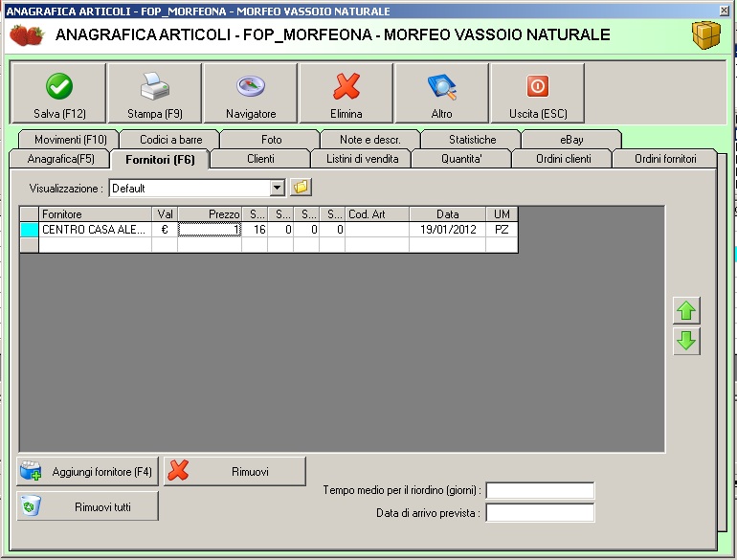Open the Listini di vendita tab

[362, 159]
